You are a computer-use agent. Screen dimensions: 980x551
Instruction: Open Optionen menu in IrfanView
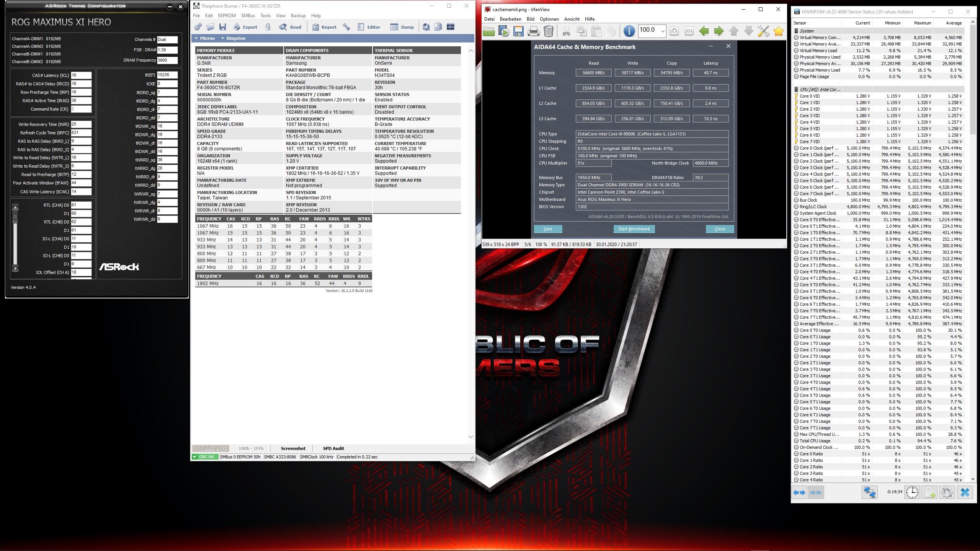(549, 19)
